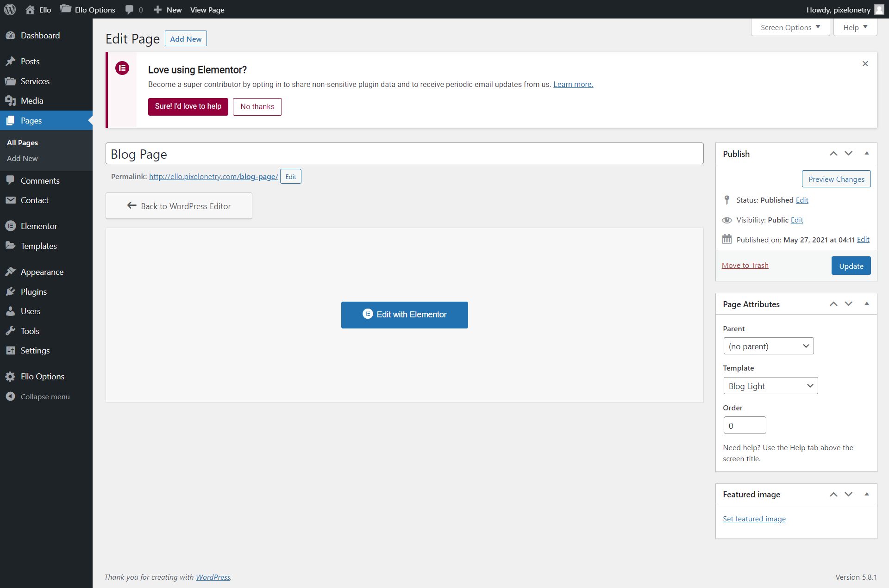Expand the Screen Options dropdown
The image size is (889, 588).
[x=790, y=27]
